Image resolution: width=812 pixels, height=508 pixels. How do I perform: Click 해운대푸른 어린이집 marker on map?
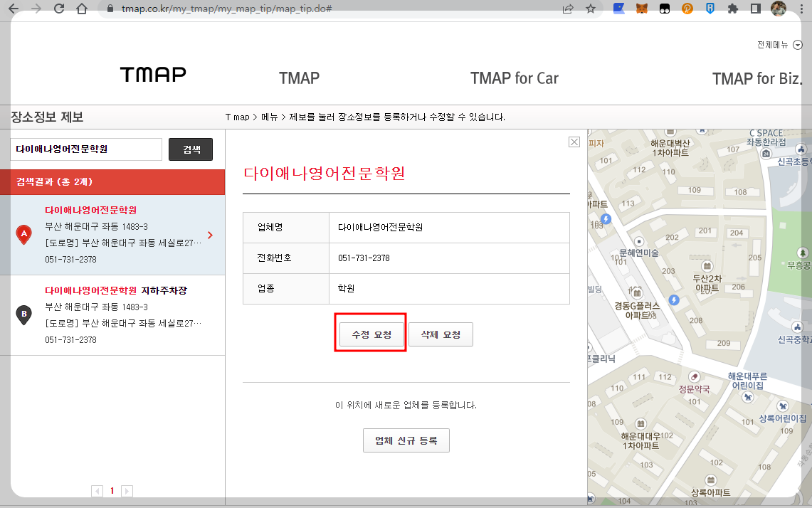747,397
